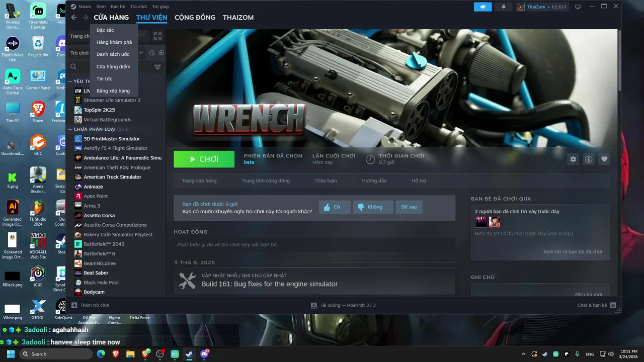The width and height of the screenshot is (644, 362).
Task: Open the Xem menu
Action: [x=101, y=7]
